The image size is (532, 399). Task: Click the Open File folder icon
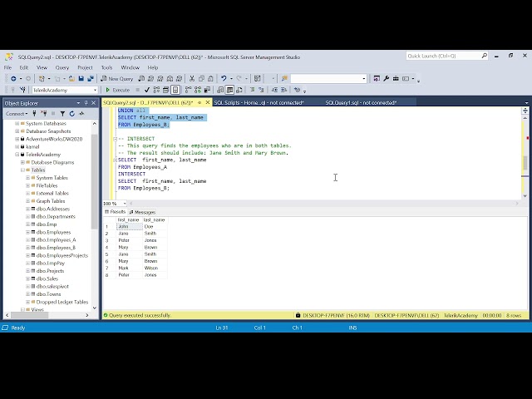coord(71,79)
